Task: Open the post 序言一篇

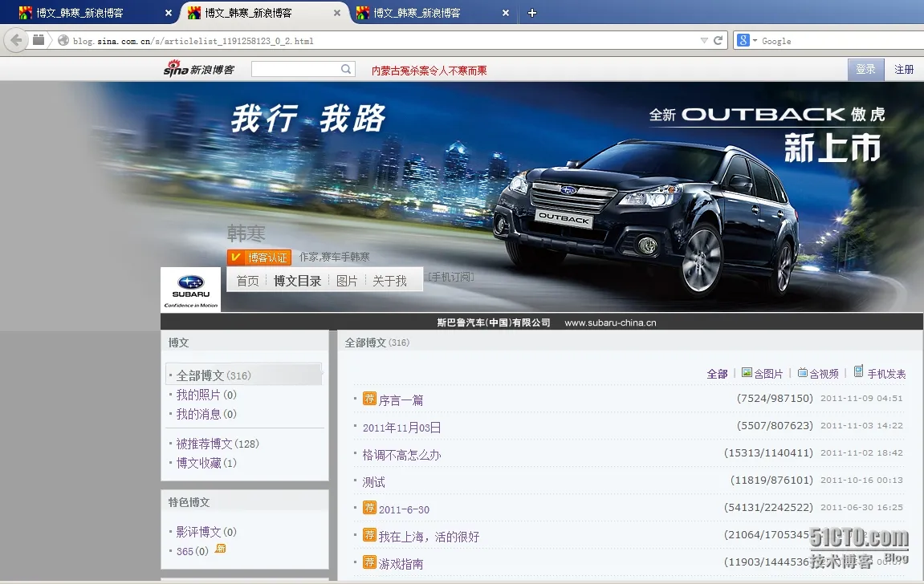Action: click(x=401, y=400)
